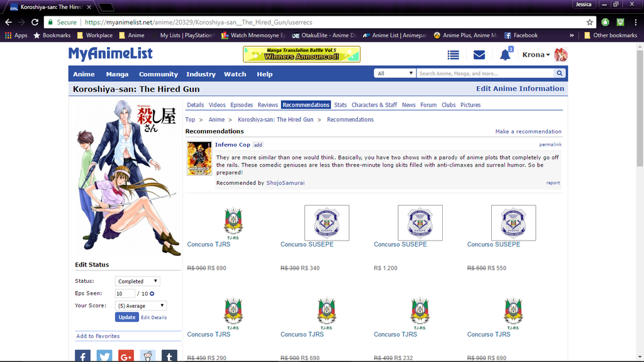
Task: Reload the current page
Action: 35,22
